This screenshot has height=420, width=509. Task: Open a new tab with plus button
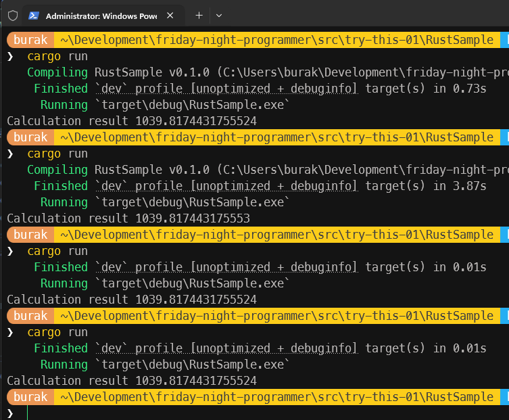(199, 15)
